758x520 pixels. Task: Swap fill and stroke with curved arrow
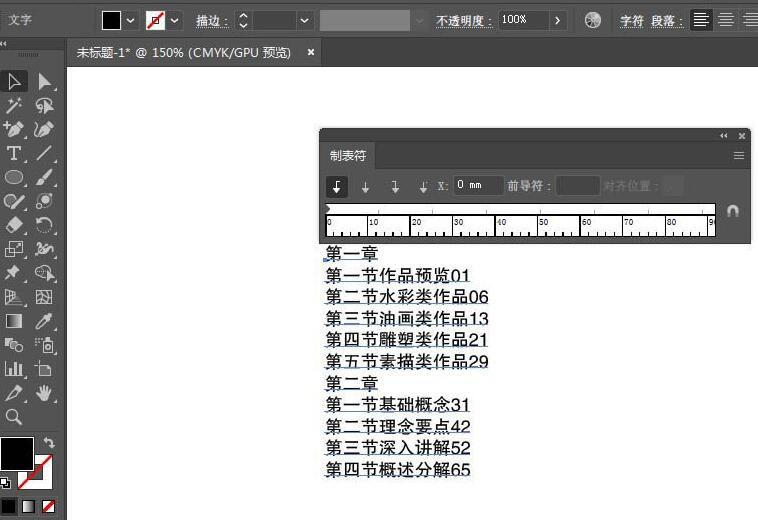[x=49, y=442]
